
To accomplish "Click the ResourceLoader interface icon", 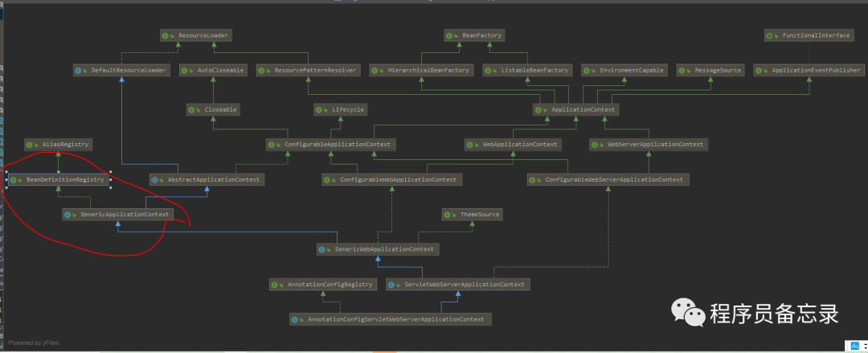I will click(x=166, y=35).
